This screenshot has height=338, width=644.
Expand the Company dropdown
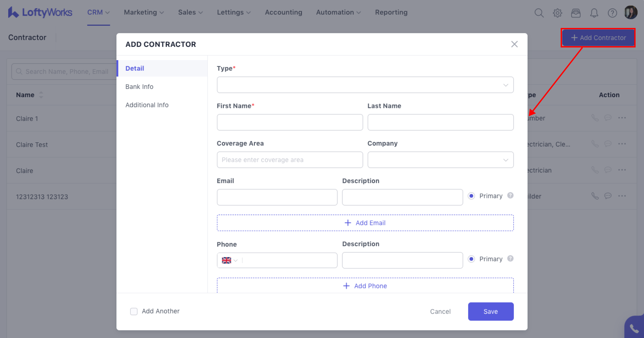tap(440, 160)
